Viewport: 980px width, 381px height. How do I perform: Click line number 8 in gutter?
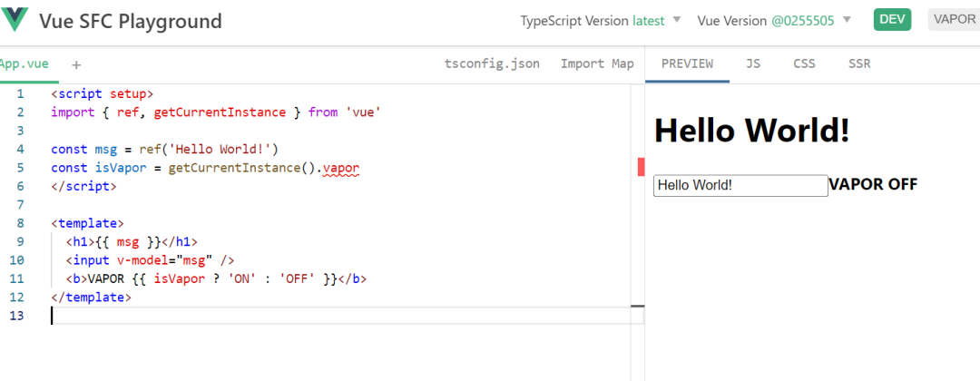pyautogui.click(x=20, y=223)
